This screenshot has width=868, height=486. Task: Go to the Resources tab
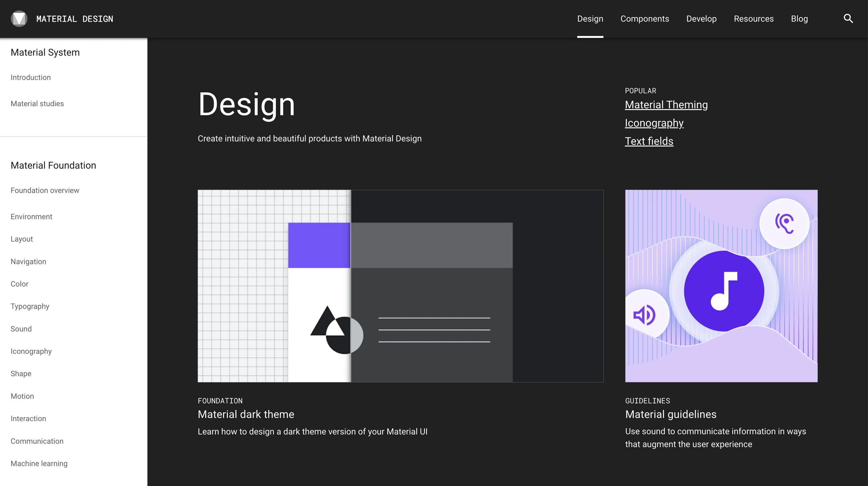[753, 19]
